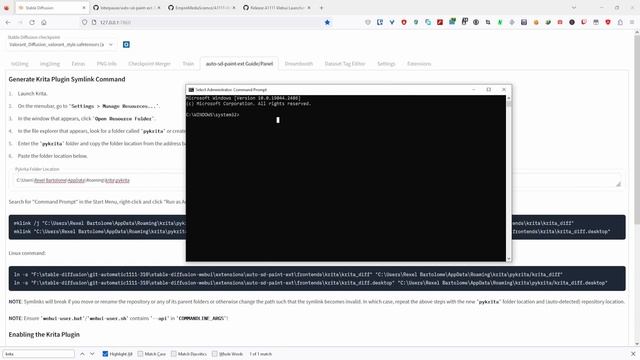Viewport: 640px width, 360px height.
Task: Switch to the second GitHub browser tab
Action: pos(202,8)
